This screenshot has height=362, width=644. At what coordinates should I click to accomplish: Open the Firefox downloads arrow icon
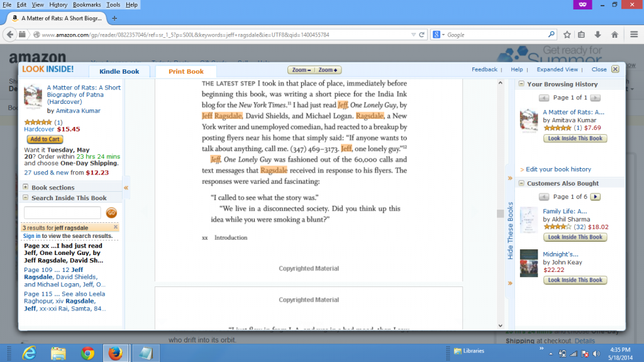click(598, 35)
